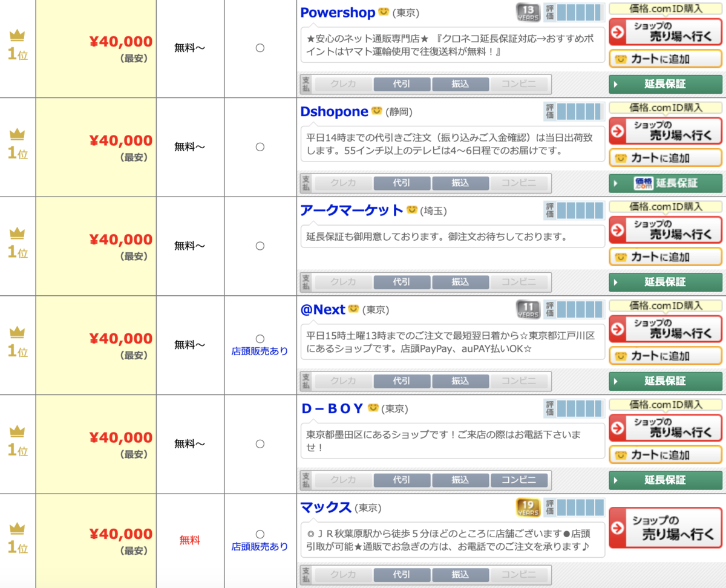Click the 13 YEARS badge on Powershop
This screenshot has width=726, height=588.
pyautogui.click(x=528, y=11)
